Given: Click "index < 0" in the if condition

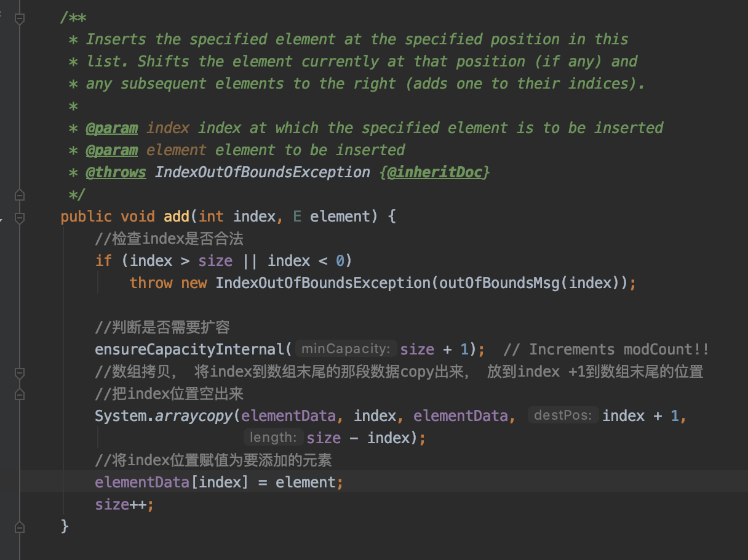Looking at the screenshot, I should point(306,261).
